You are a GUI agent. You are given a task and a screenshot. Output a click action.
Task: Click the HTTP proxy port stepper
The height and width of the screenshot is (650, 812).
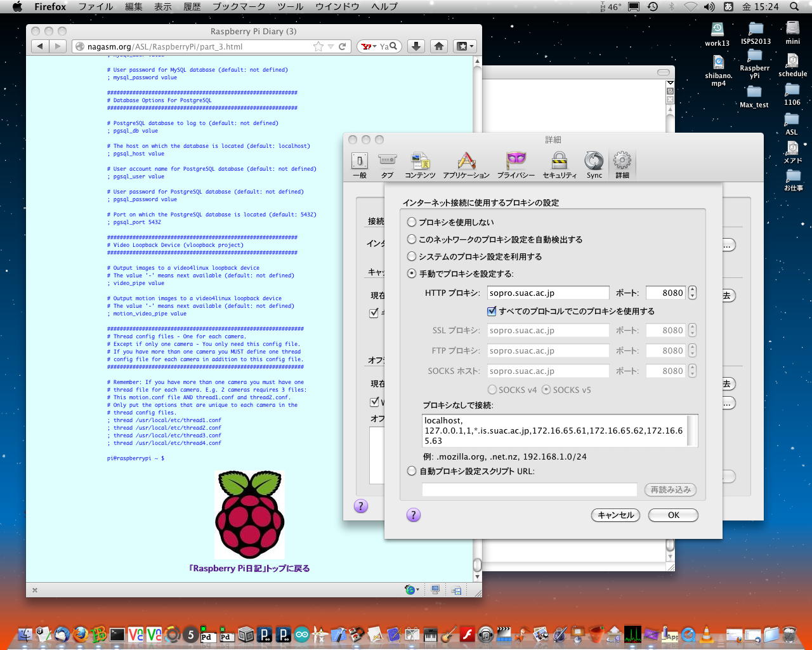coord(692,293)
